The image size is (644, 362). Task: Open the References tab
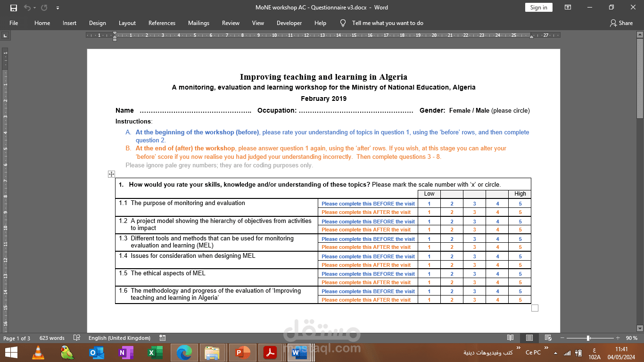[x=162, y=23]
